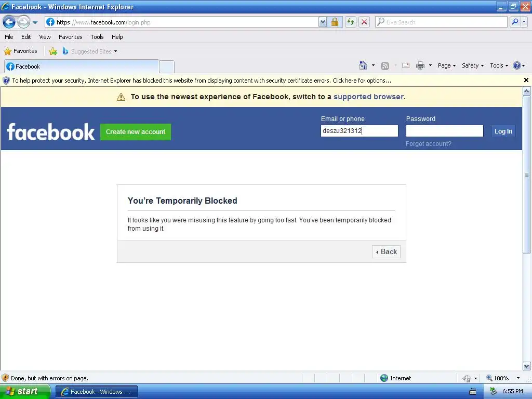The image size is (532, 399).
Task: Click the blue Help question icon
Action: (x=517, y=65)
